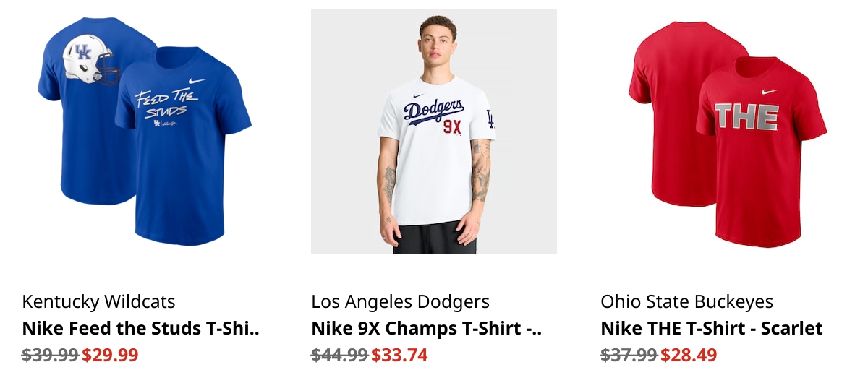Click the LA sleeve logo on Dodgers shirt

pyautogui.click(x=490, y=119)
